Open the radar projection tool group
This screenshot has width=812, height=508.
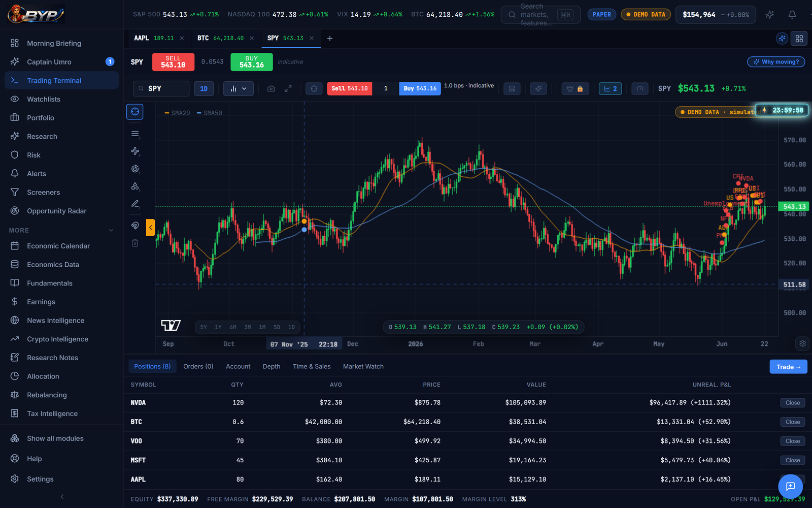(x=135, y=169)
